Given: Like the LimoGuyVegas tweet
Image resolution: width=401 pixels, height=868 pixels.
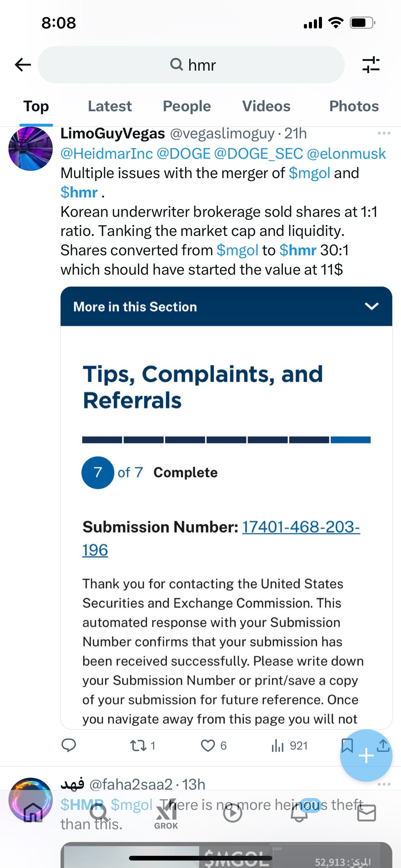Looking at the screenshot, I should click(x=214, y=746).
